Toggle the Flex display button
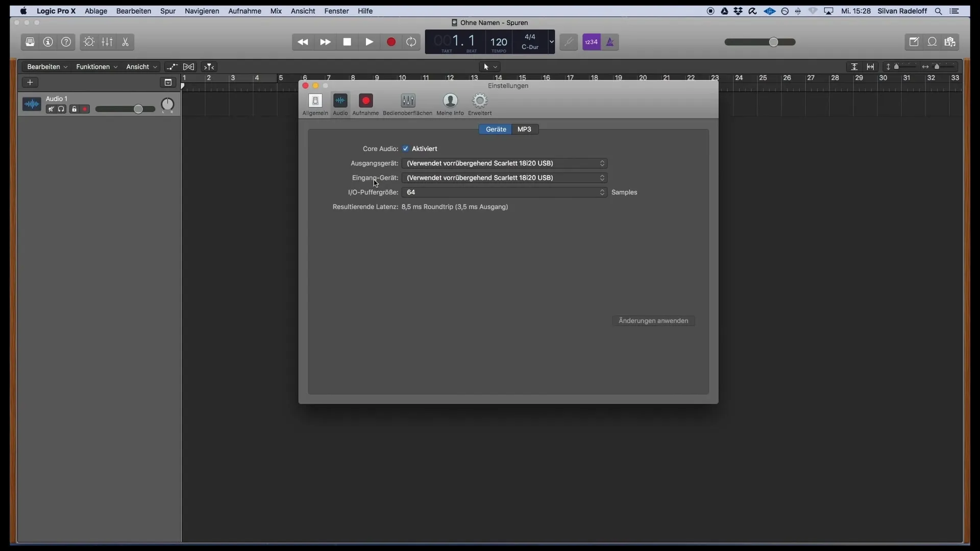The image size is (980, 551). [x=189, y=67]
